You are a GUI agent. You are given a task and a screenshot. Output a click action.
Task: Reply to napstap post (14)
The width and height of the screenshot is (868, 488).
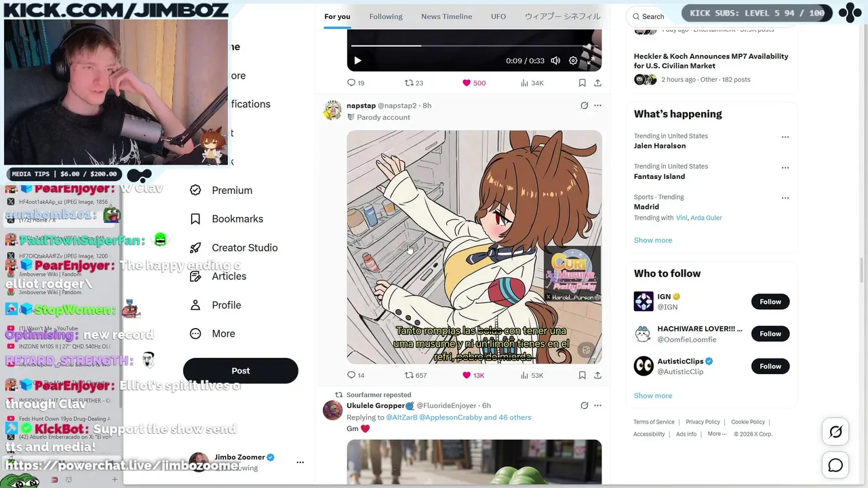point(356,375)
